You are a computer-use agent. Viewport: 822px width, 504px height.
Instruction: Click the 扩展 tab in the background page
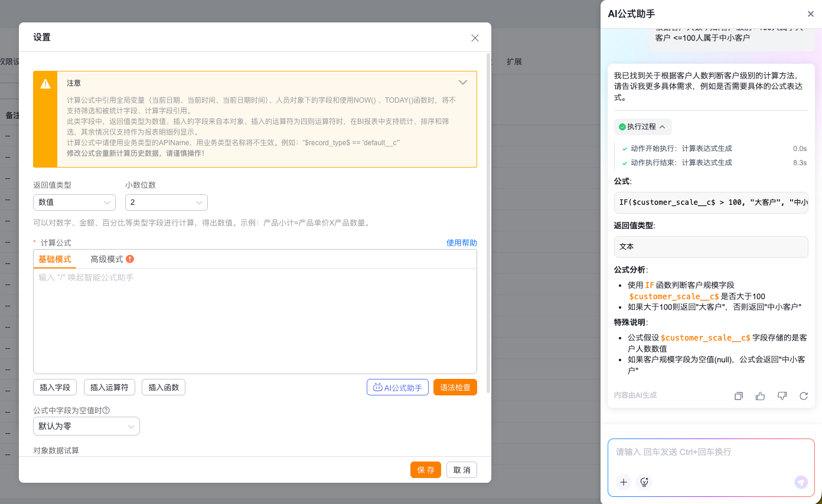[514, 61]
